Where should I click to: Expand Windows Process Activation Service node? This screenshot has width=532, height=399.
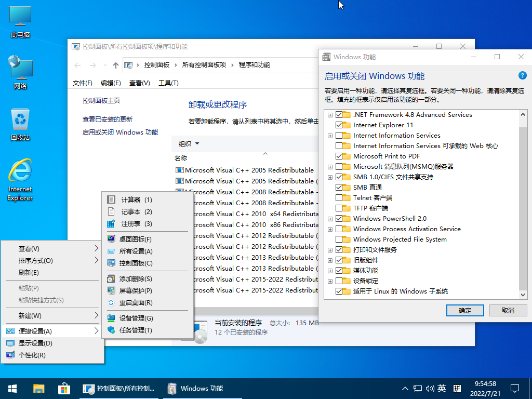pyautogui.click(x=330, y=229)
